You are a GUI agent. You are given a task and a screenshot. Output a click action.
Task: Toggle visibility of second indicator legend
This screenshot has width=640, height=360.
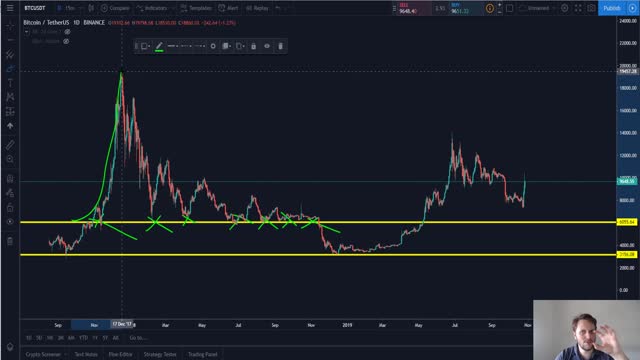[66, 41]
